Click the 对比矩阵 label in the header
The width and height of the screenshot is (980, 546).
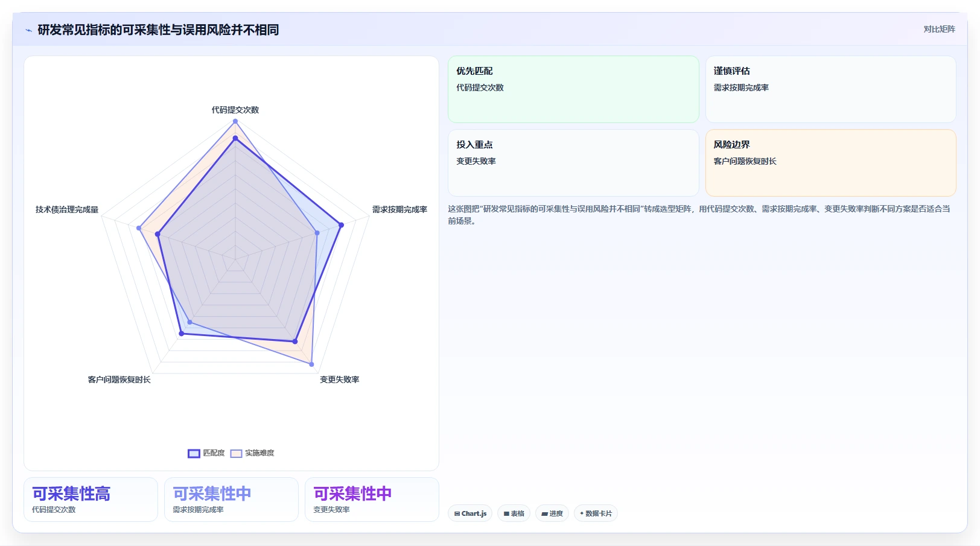[939, 29]
